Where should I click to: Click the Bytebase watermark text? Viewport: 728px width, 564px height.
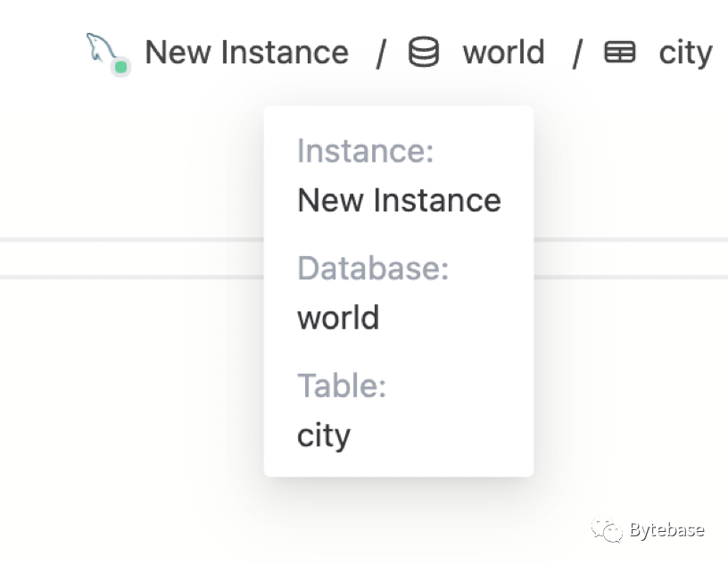[666, 530]
